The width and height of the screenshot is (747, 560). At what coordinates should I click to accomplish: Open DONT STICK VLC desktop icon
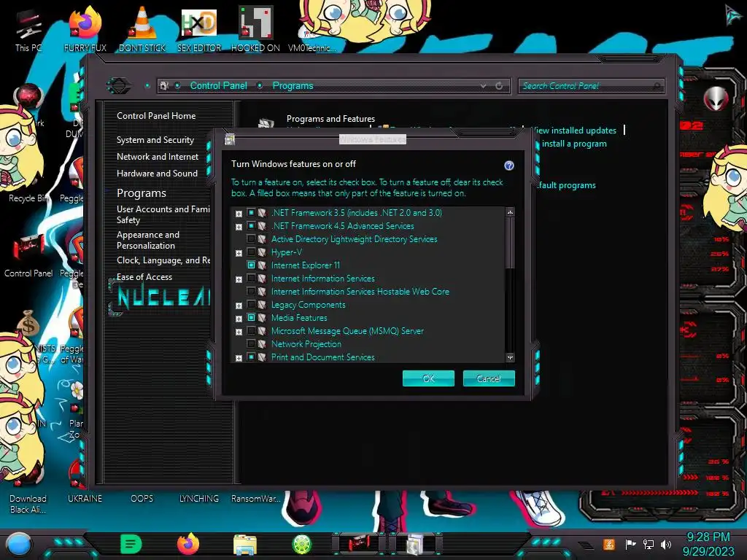tap(142, 29)
